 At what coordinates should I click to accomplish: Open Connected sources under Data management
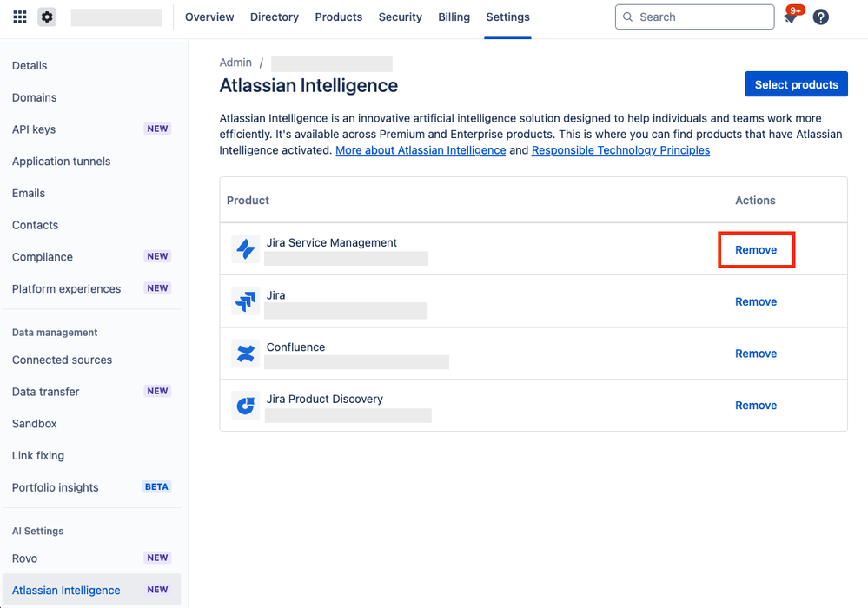point(62,360)
